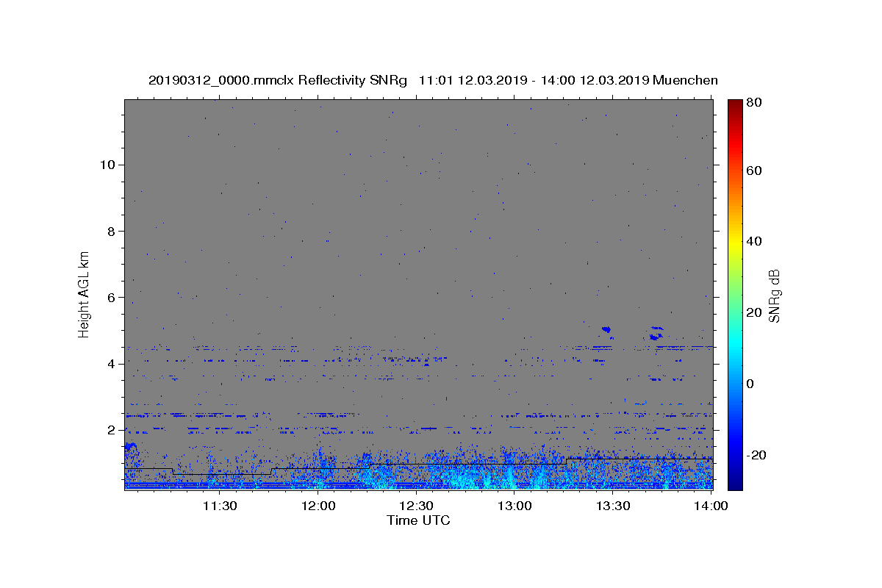Click the 'Height AGL km' axis label

[85, 294]
